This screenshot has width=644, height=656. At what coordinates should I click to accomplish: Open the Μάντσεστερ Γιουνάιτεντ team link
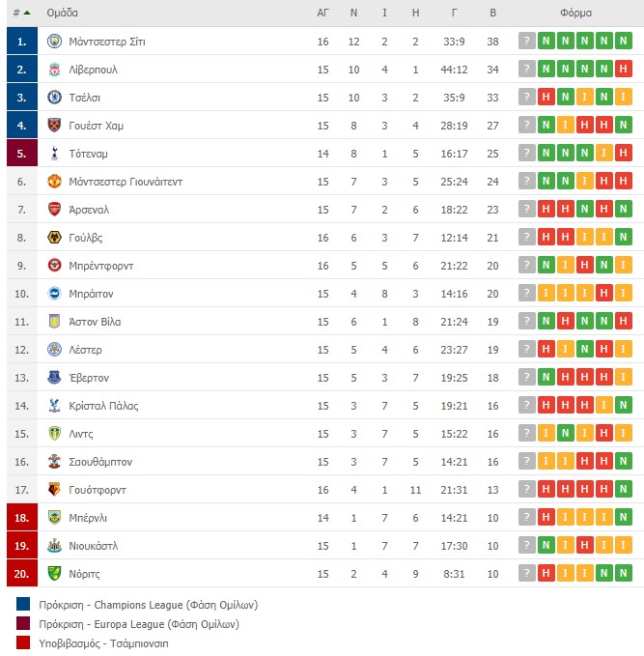126,182
